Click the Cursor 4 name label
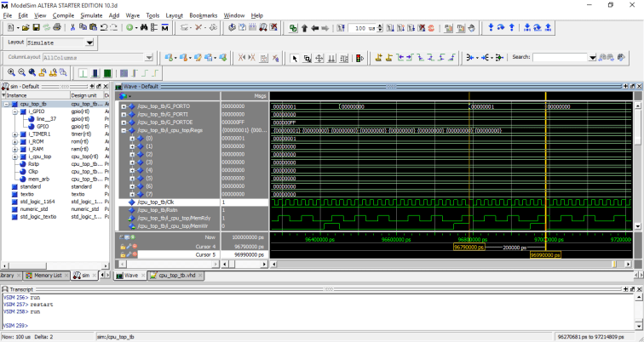 (x=205, y=247)
